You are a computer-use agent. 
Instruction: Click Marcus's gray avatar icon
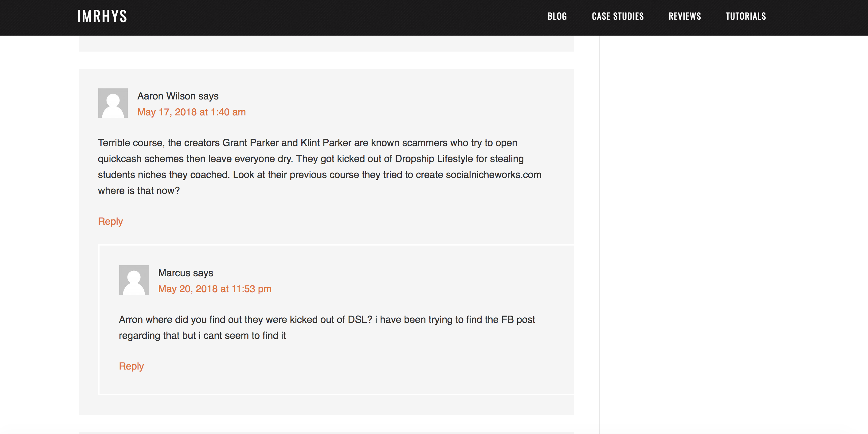134,280
